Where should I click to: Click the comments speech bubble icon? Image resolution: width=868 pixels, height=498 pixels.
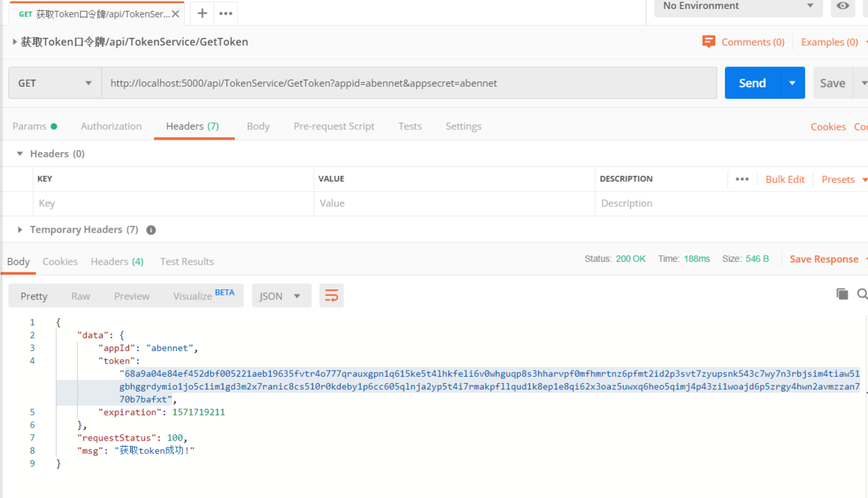[708, 42]
